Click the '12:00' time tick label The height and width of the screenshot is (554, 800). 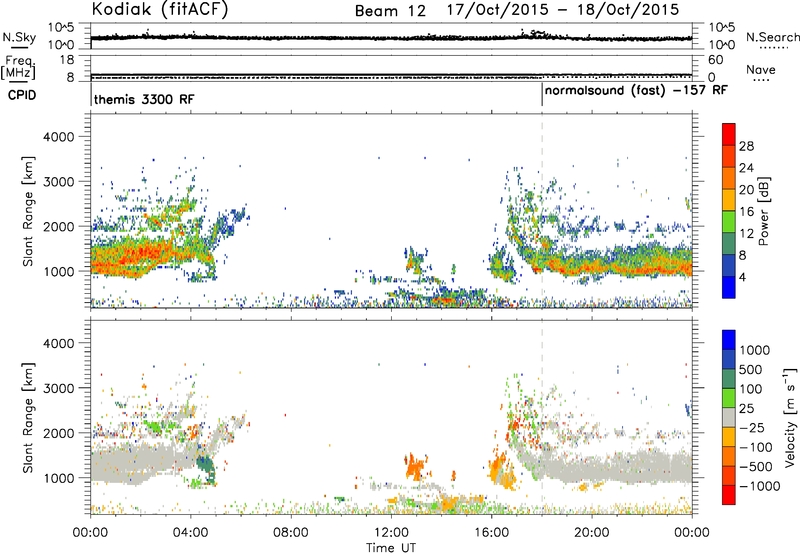point(391,533)
